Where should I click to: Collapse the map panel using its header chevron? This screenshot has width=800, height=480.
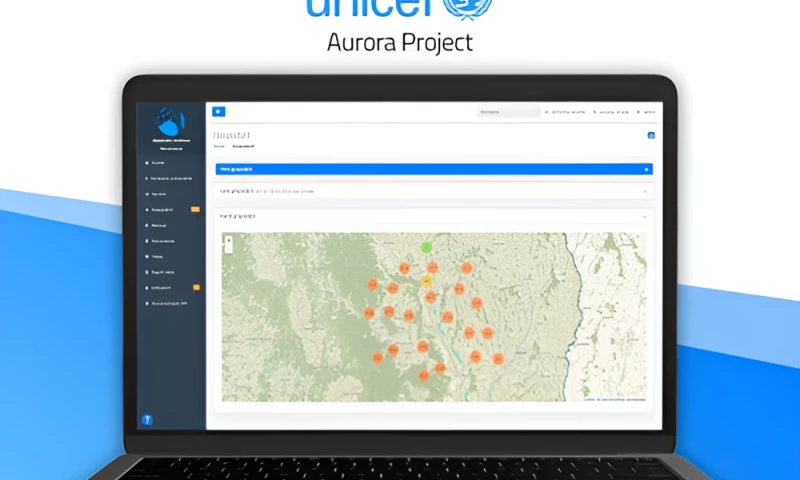[x=645, y=216]
